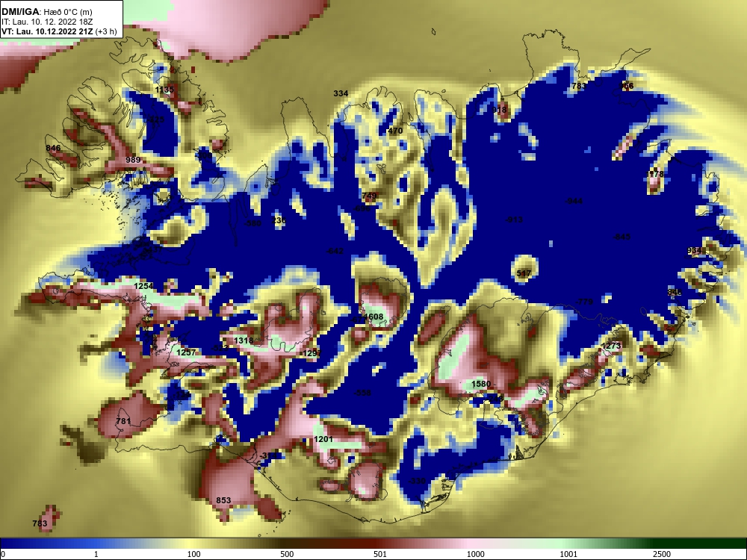This screenshot has height=560, width=747.
Task: Click the 1608 value label on map
Action: pos(373,317)
